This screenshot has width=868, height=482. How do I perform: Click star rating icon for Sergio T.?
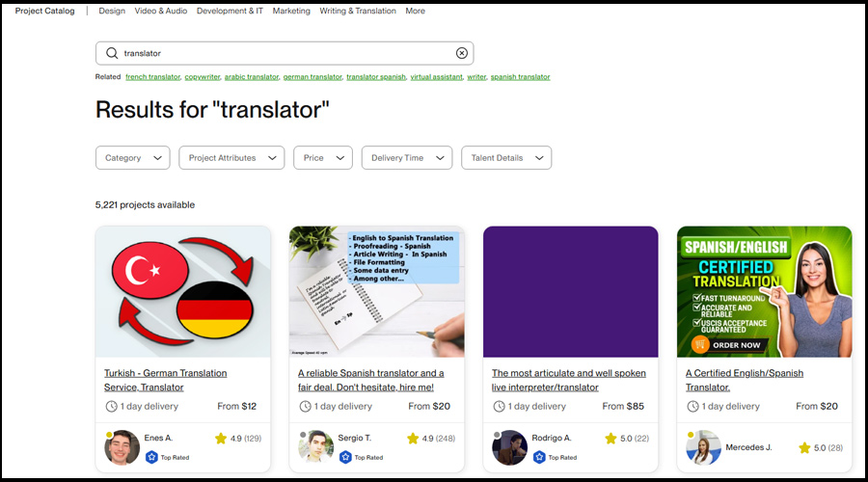click(x=413, y=439)
